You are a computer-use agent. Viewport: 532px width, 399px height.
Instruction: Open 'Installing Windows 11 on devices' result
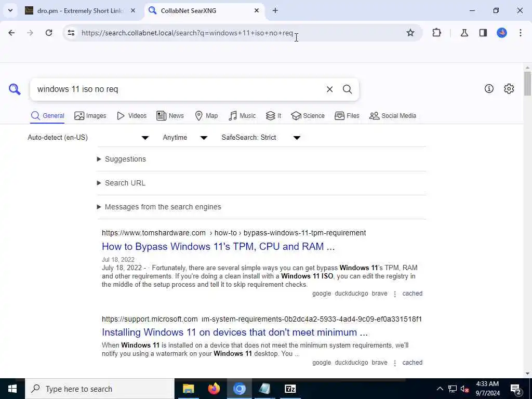coord(235,332)
